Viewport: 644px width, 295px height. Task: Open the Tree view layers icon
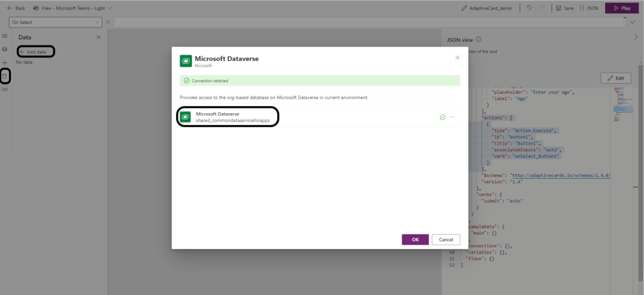[x=5, y=49]
